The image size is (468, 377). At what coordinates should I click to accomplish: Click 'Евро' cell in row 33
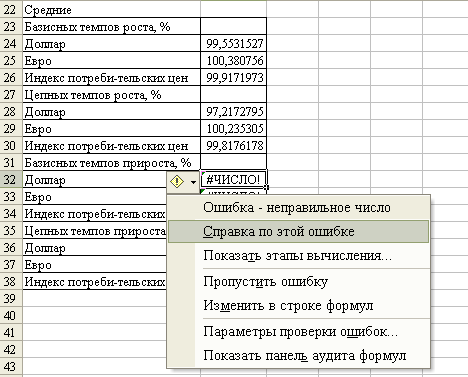95,197
